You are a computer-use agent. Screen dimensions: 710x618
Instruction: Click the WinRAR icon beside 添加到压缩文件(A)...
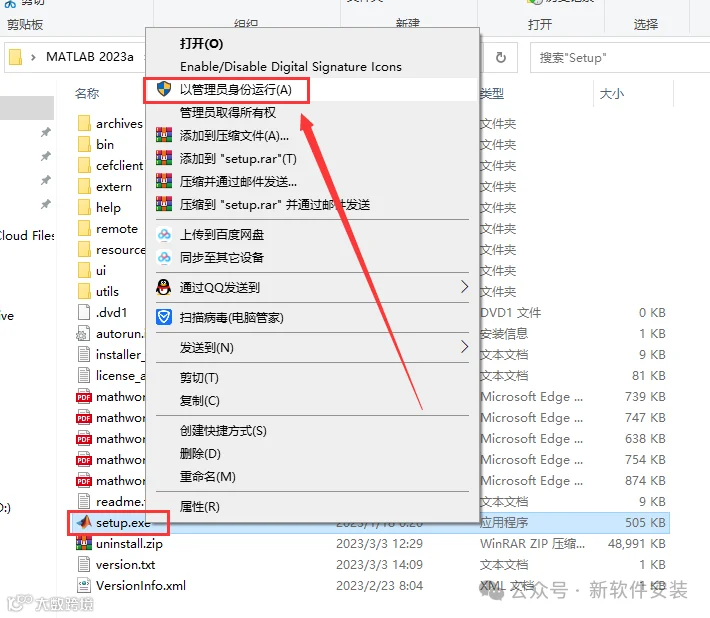(x=164, y=135)
